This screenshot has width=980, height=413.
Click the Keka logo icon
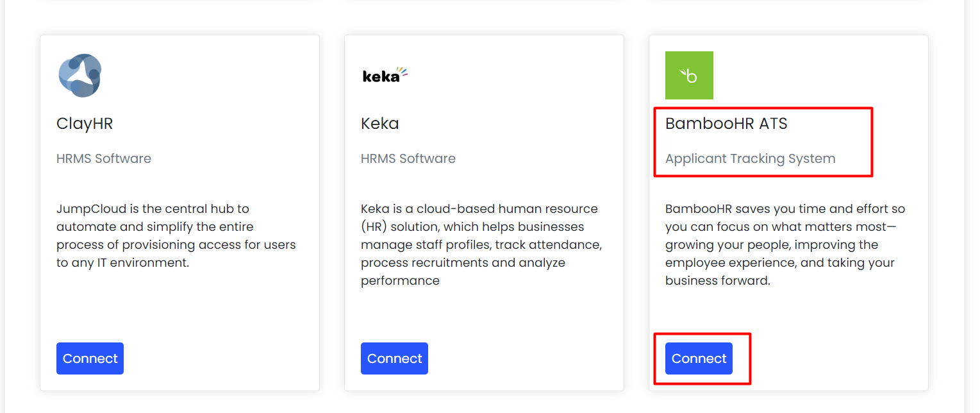tap(385, 76)
